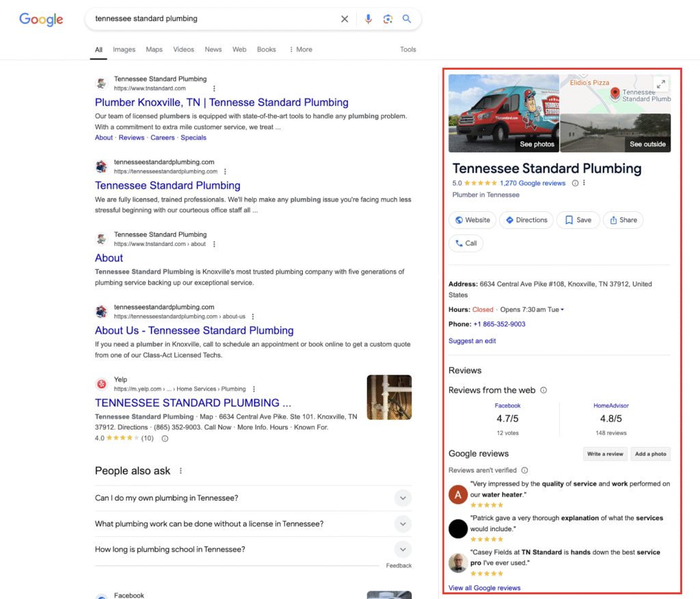Click the Write a review button
Viewport: 700px width, 599px height.
[604, 453]
